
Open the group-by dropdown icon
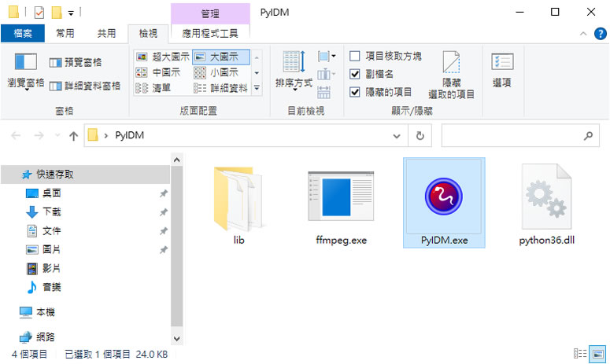coord(327,57)
